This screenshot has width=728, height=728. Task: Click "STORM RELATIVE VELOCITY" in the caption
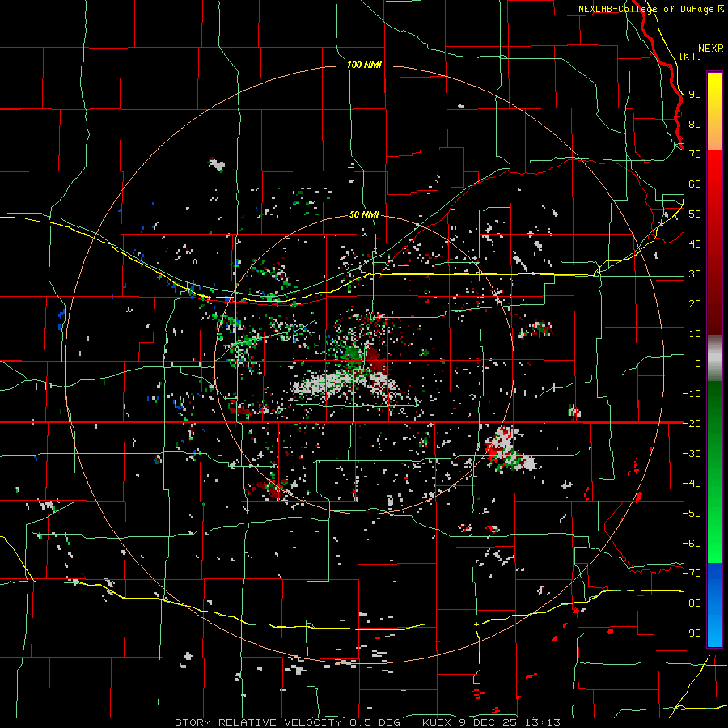(258, 722)
